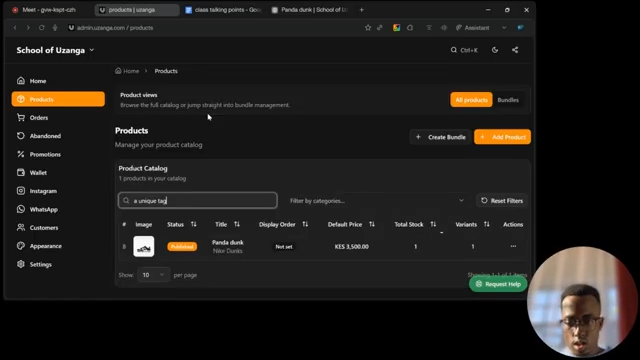Click the Customers people icon

tap(21, 227)
